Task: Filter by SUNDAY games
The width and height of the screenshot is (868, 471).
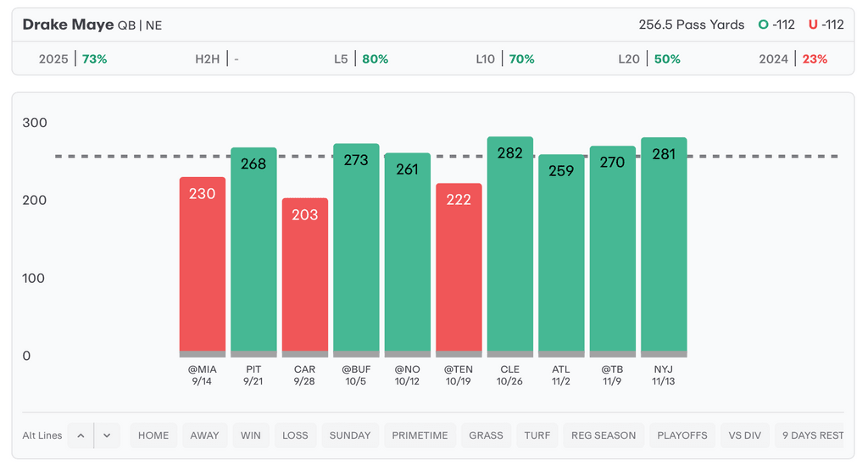Action: tap(350, 435)
